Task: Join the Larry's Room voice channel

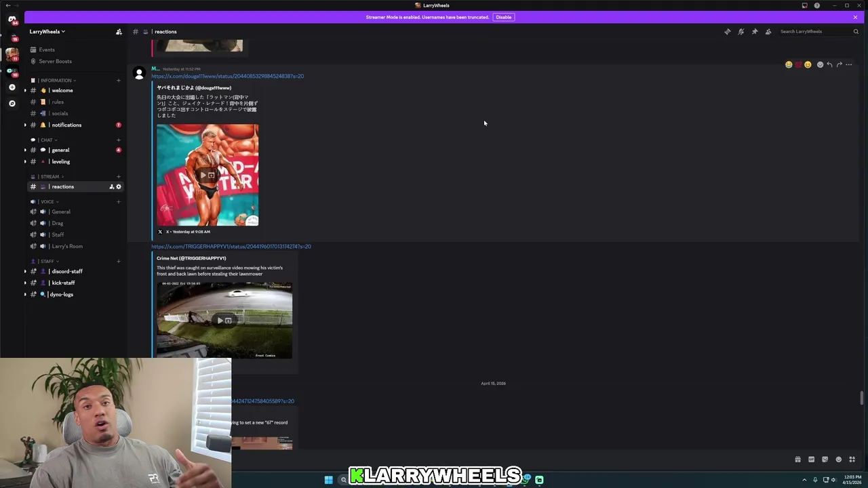Action: pyautogui.click(x=66, y=246)
